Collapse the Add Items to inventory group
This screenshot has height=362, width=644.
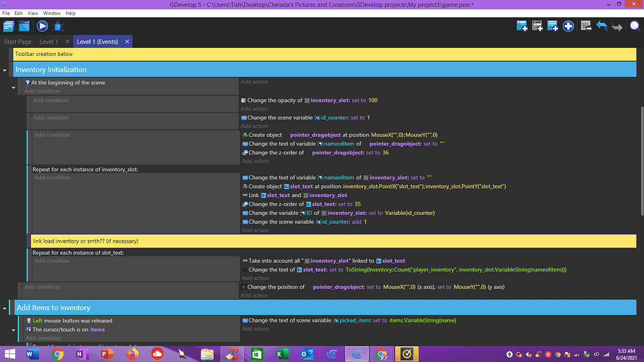(x=5, y=308)
